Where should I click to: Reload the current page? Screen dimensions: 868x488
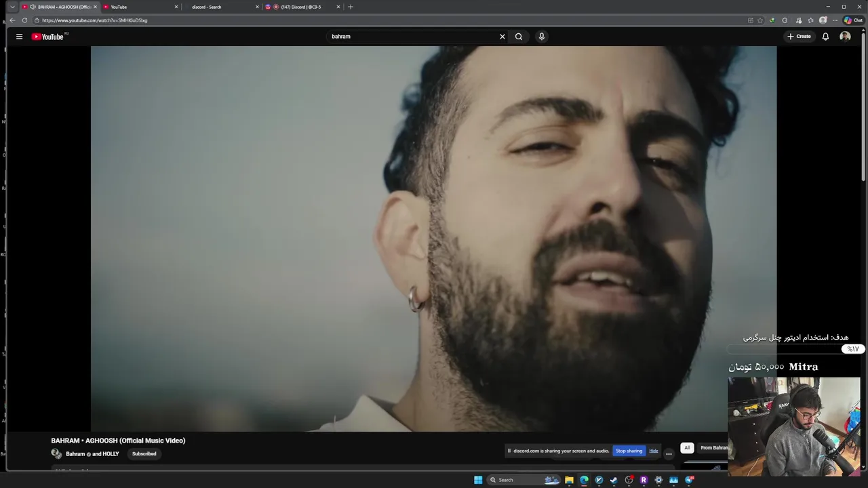[x=24, y=20]
